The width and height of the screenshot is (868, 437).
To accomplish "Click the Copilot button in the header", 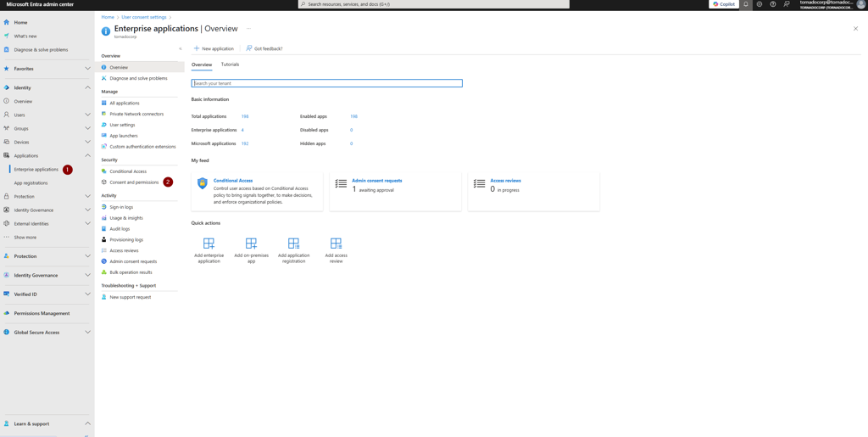I will 724,4.
